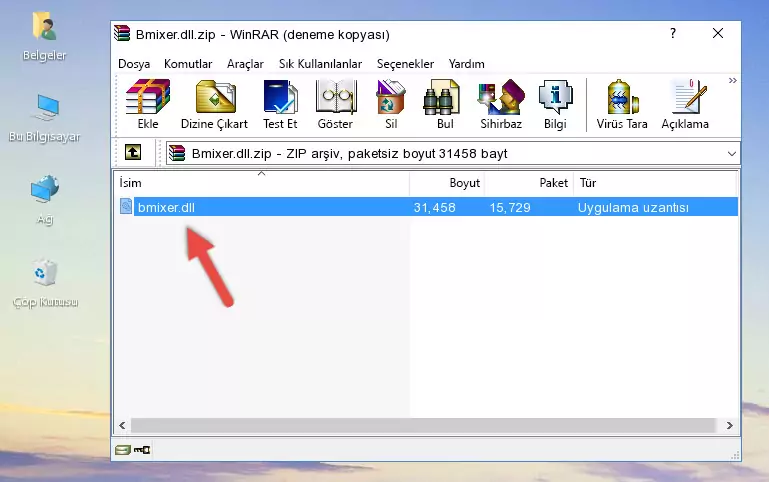
Task: Open the Yardım menu
Action: tap(466, 64)
